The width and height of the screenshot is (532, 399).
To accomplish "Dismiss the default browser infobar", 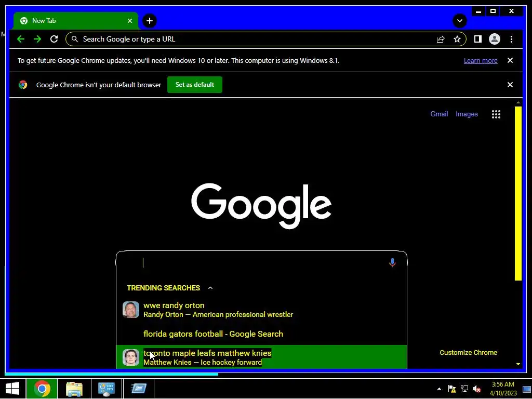I will 510,85.
